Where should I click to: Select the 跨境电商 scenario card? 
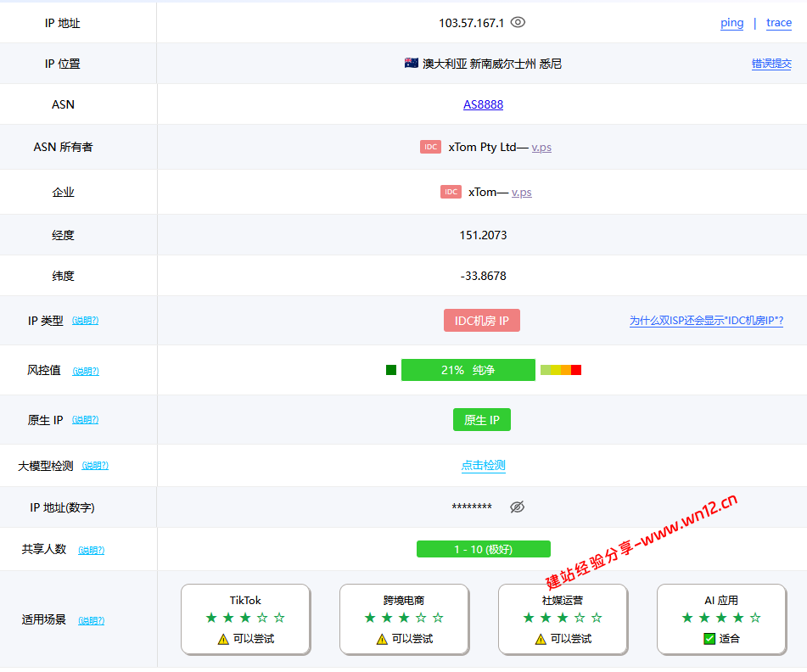404,619
